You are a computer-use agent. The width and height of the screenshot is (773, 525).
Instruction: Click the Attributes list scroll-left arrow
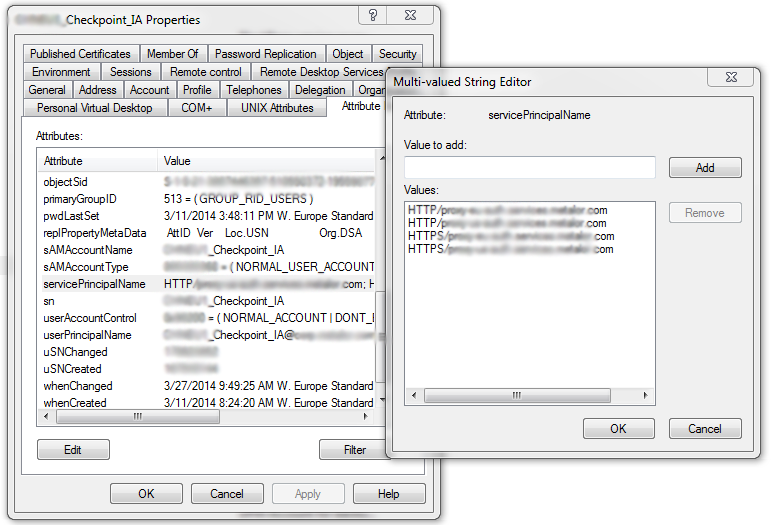[46, 417]
